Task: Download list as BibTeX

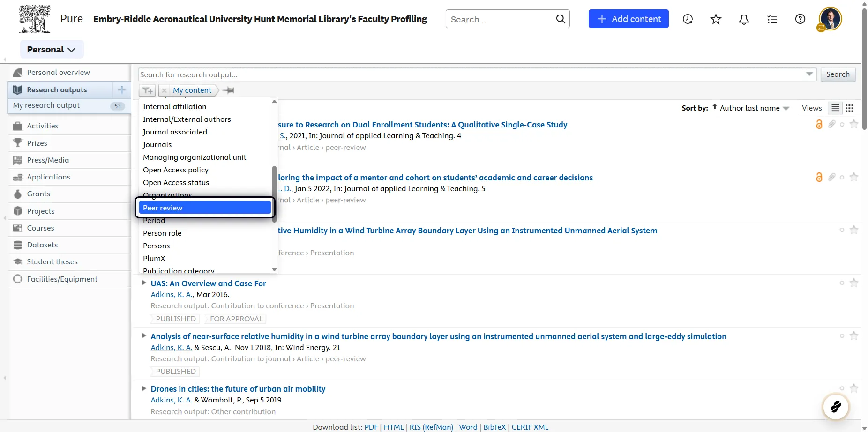Action: coord(494,427)
